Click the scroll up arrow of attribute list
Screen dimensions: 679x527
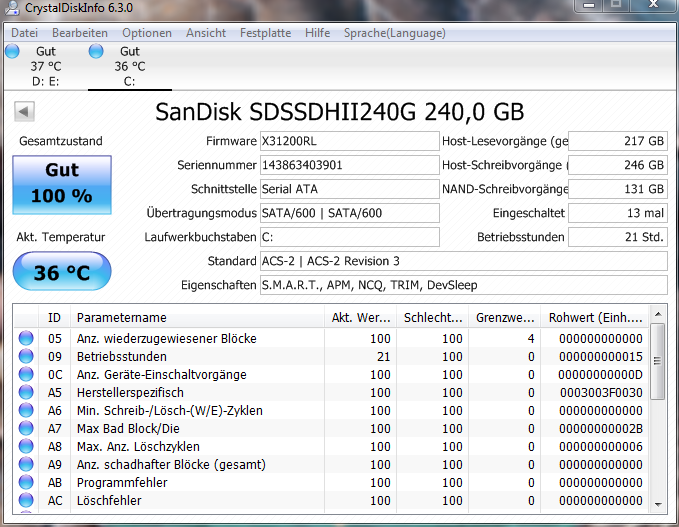coord(658,314)
